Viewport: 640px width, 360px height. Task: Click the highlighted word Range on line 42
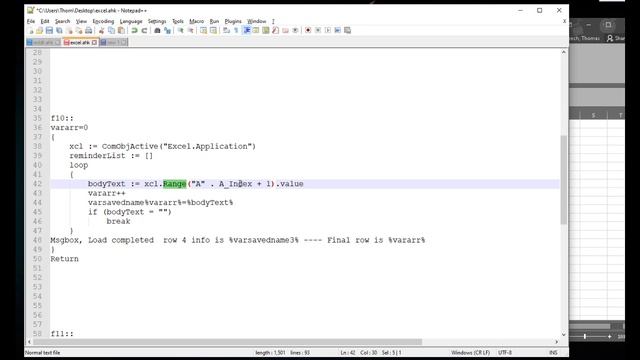[x=175, y=184]
